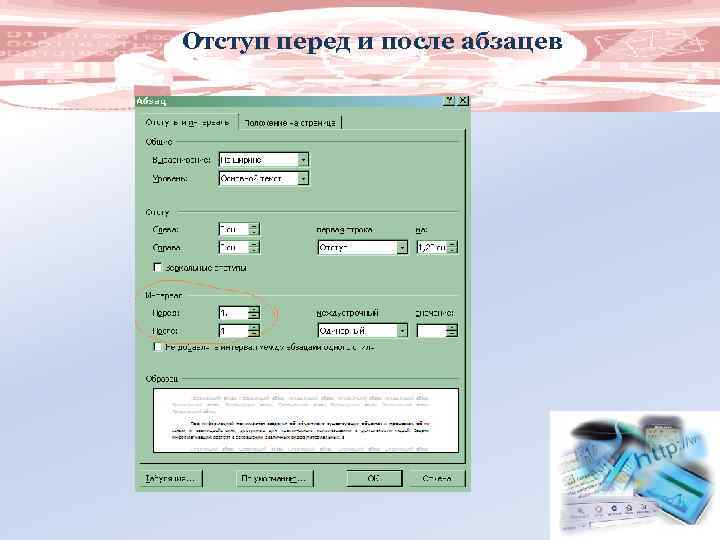Adjust the Слева indent spinner arrows
The width and height of the screenshot is (720, 540).
[254, 229]
